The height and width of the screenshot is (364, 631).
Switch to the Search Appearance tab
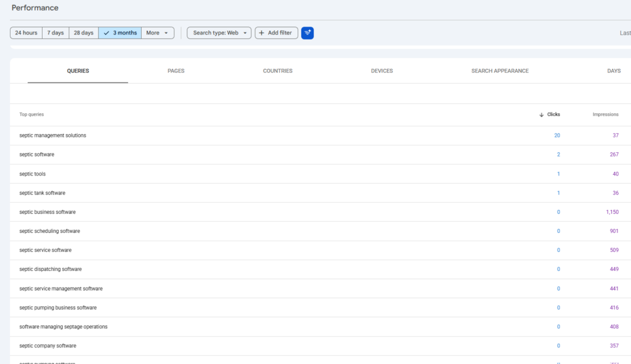[x=500, y=71]
